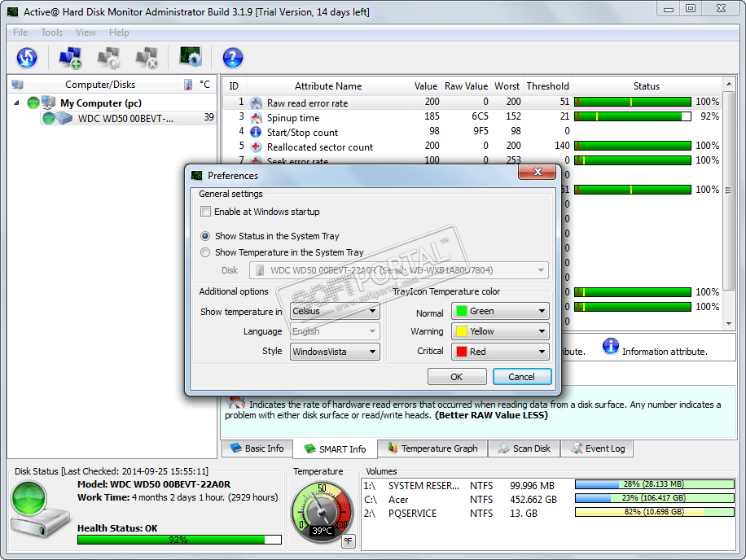Image resolution: width=746 pixels, height=560 pixels.
Task: Click the Computer/Disks header icon
Action: tap(18, 85)
